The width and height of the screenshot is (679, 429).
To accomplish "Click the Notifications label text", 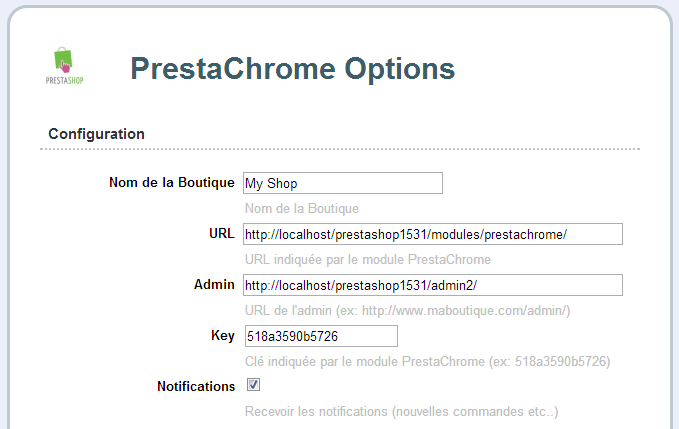I will click(196, 386).
